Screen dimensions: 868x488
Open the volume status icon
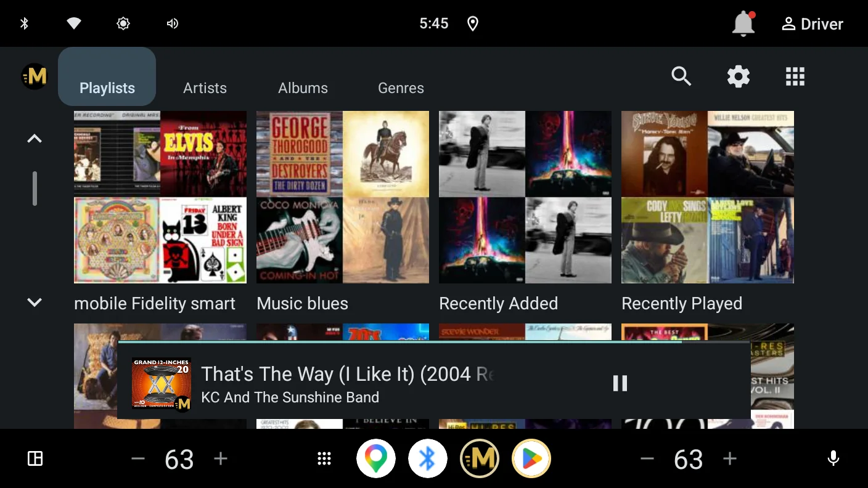click(173, 23)
